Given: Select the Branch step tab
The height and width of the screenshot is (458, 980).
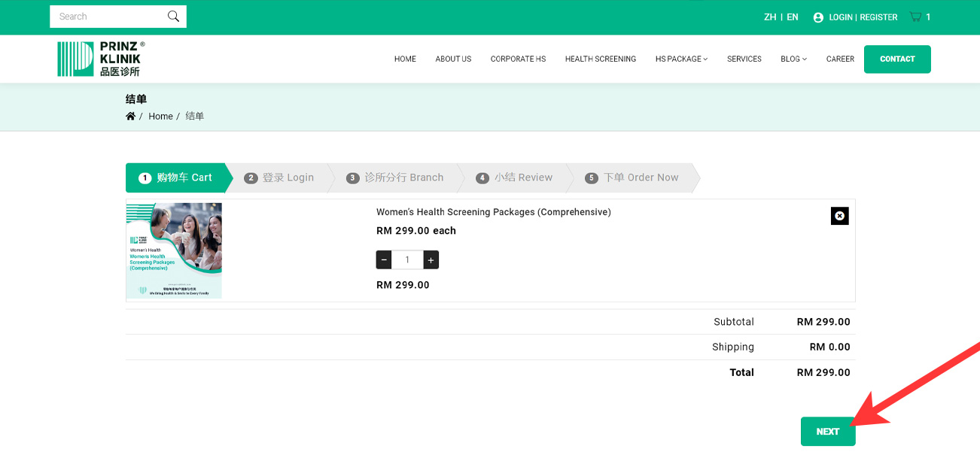Looking at the screenshot, I should (395, 177).
